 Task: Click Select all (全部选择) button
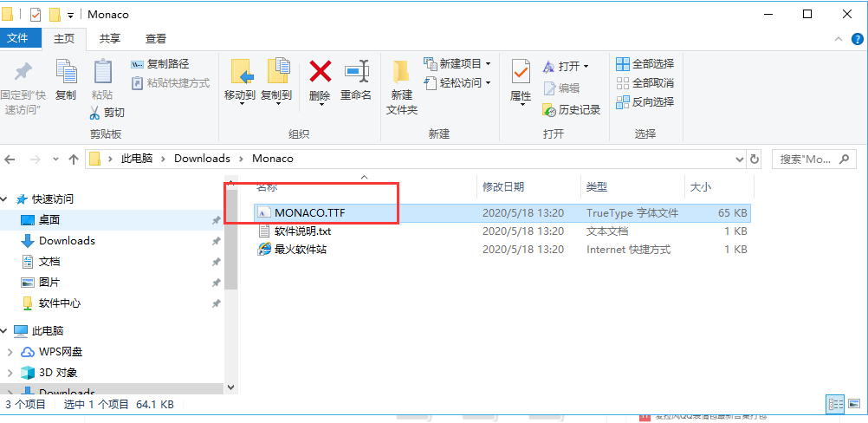[645, 63]
